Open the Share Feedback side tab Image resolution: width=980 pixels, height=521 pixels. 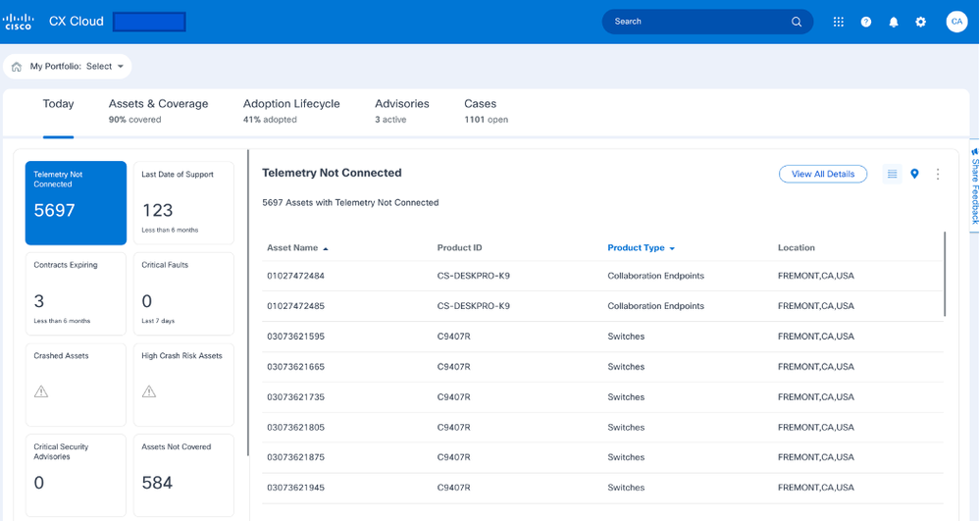(x=974, y=185)
